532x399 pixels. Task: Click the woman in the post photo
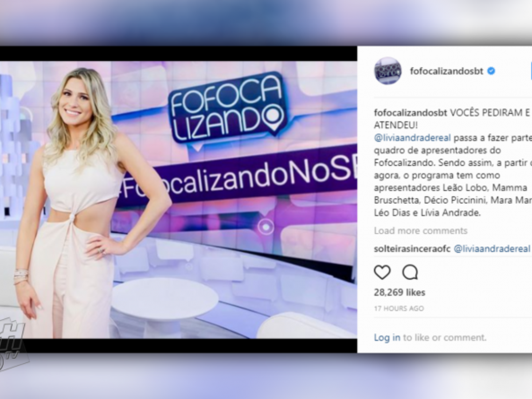pyautogui.click(x=91, y=203)
